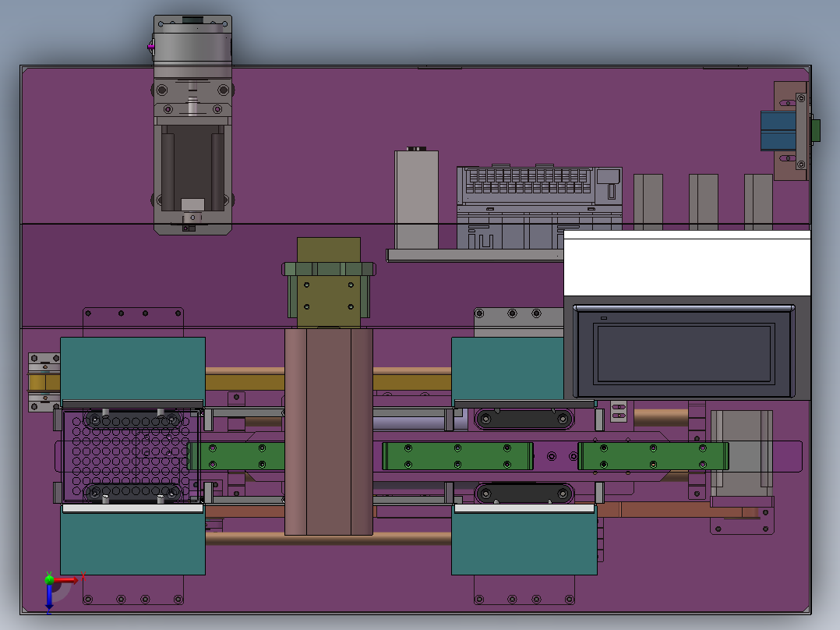Select the PLC terminal block module

click(x=539, y=208)
